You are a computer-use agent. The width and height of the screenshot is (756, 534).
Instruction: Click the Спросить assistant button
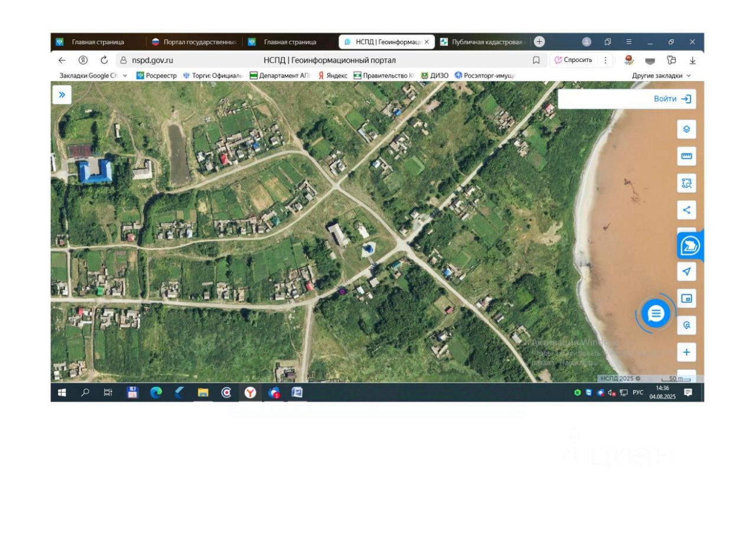click(x=573, y=60)
